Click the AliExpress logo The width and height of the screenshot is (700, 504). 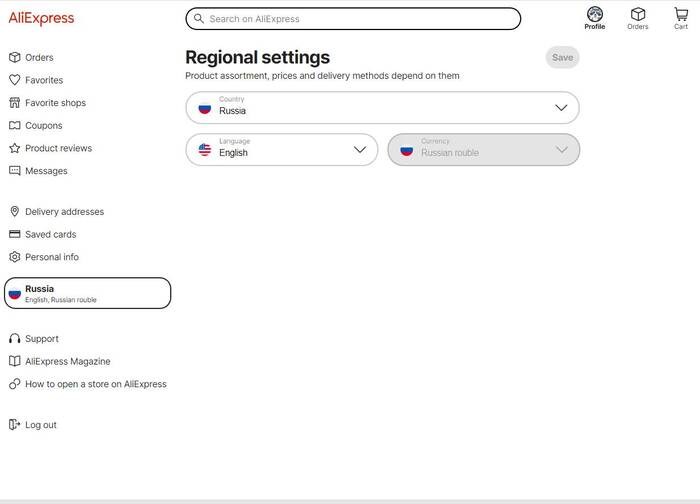click(x=41, y=18)
